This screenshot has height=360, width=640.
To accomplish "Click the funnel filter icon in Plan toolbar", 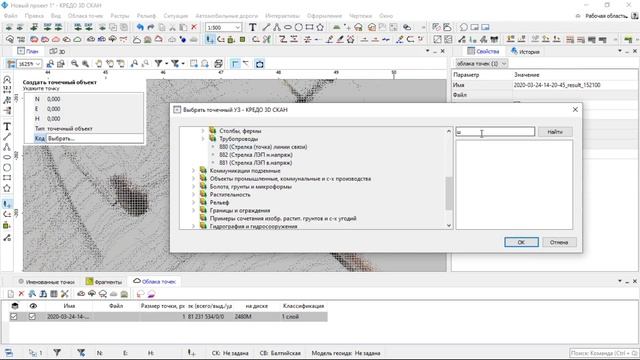I will [x=158, y=64].
